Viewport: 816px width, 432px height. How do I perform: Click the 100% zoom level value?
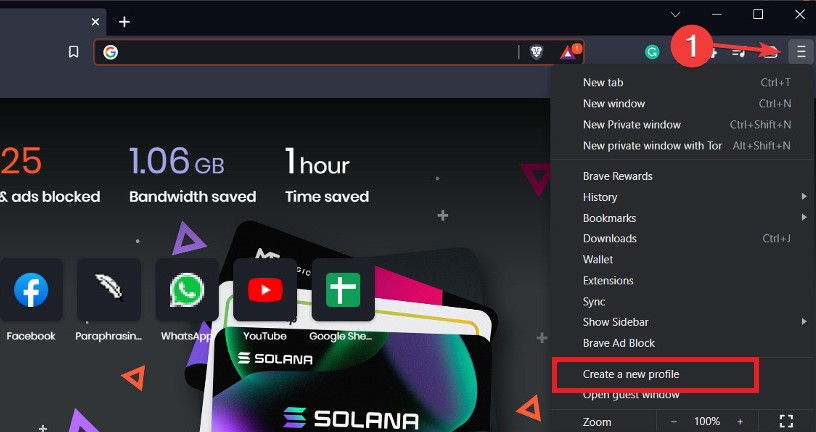click(707, 421)
